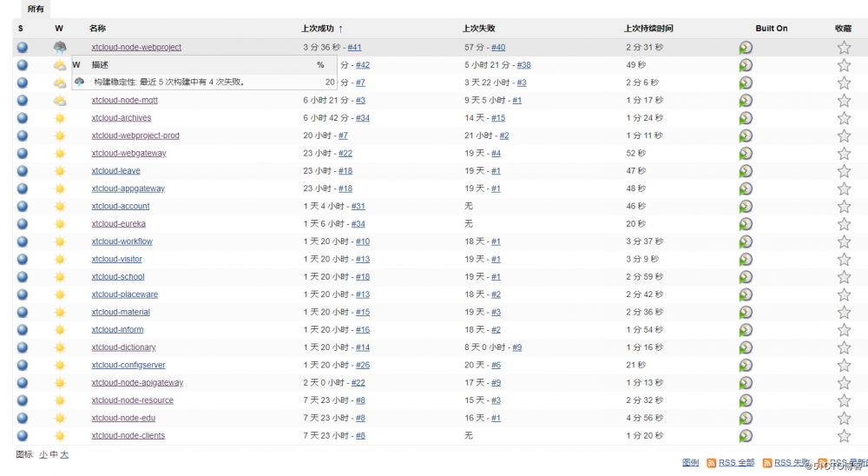This screenshot has width=868, height=476.
Task: Sort jobs by the 上次成功 column
Action: [x=316, y=29]
